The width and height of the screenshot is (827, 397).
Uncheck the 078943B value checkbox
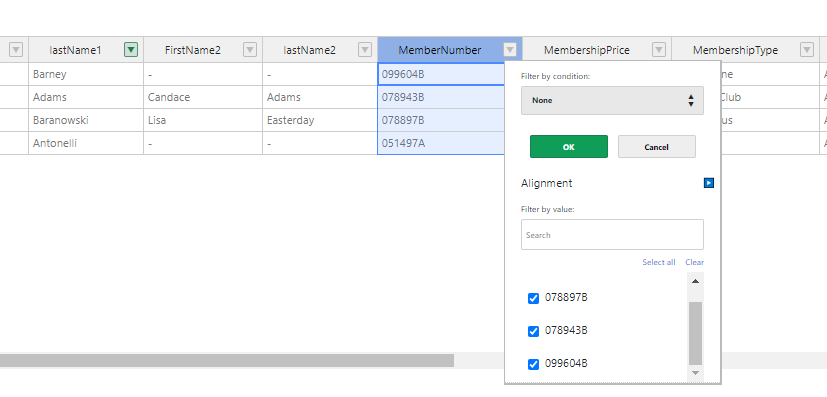533,331
